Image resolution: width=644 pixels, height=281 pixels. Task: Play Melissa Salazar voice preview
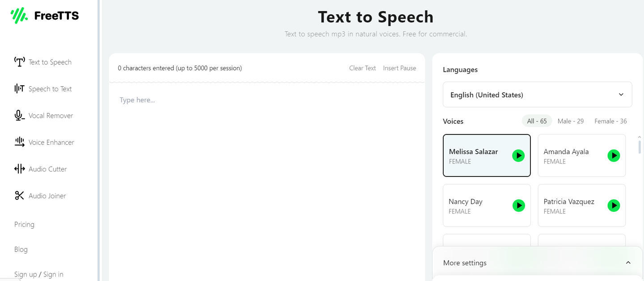click(518, 155)
